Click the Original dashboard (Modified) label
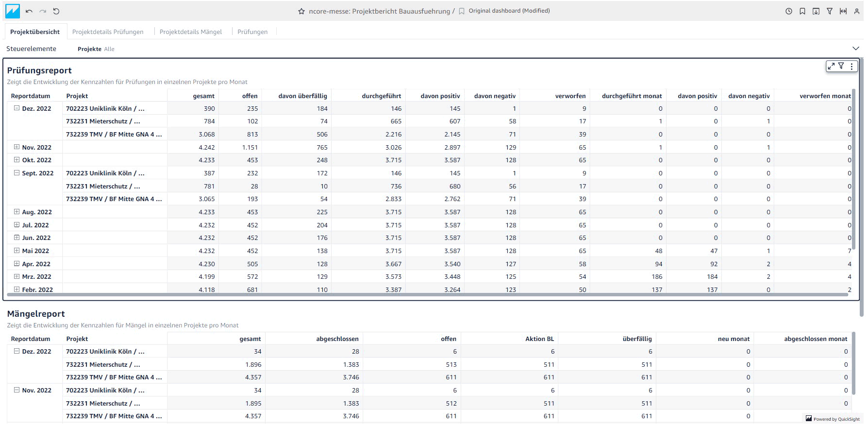 coord(509,11)
